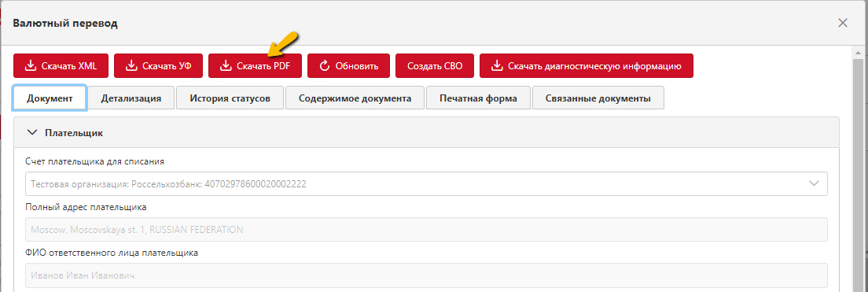The height and width of the screenshot is (292, 868).
Task: Go to Печатная форма tab
Action: pyautogui.click(x=478, y=98)
